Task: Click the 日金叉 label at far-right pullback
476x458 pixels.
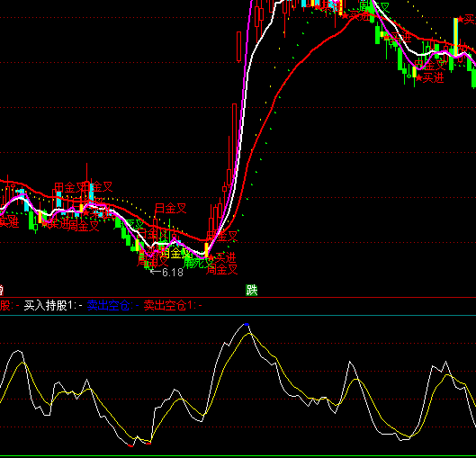Action: tap(430, 66)
